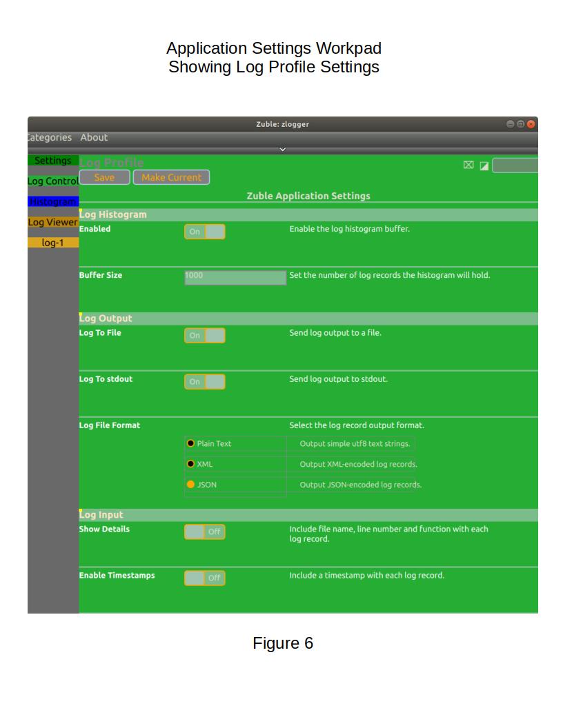Screen dimensions: 563x728
Task: Click the 'Log Profile' heading text
Action: tap(112, 163)
